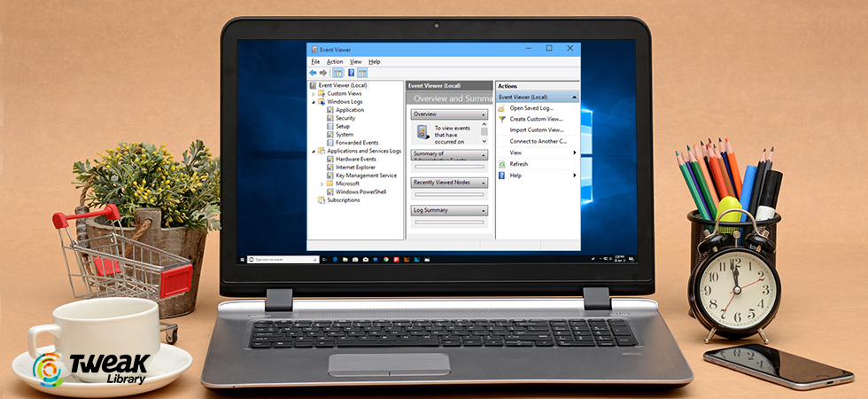
Task: Collapse Applications and Services Logs tree arrow
Action: [314, 151]
